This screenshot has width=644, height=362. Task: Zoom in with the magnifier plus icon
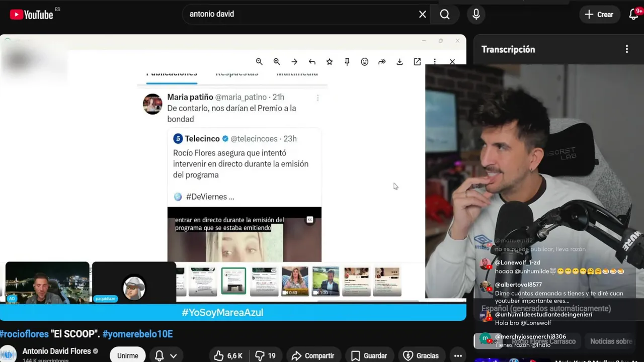pos(277,62)
